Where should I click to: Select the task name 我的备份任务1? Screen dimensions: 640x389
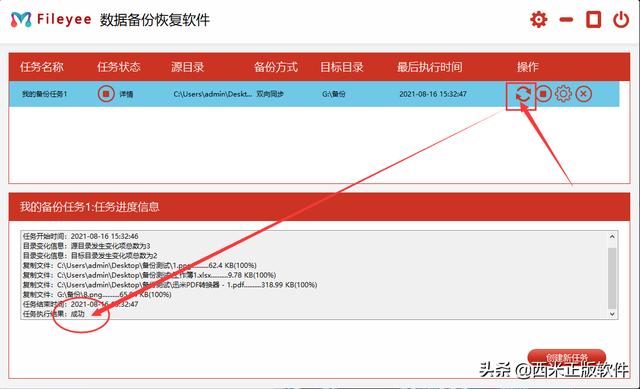click(x=44, y=94)
